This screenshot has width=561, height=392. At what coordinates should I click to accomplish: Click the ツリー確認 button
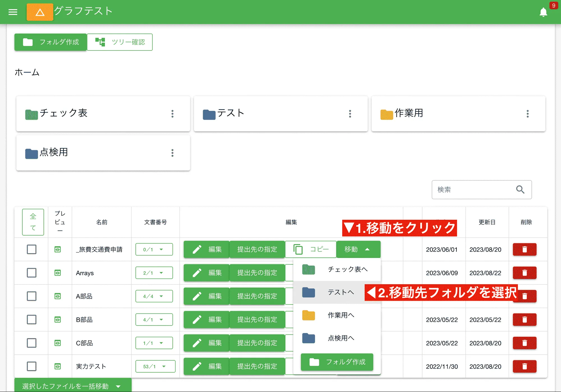coord(120,42)
